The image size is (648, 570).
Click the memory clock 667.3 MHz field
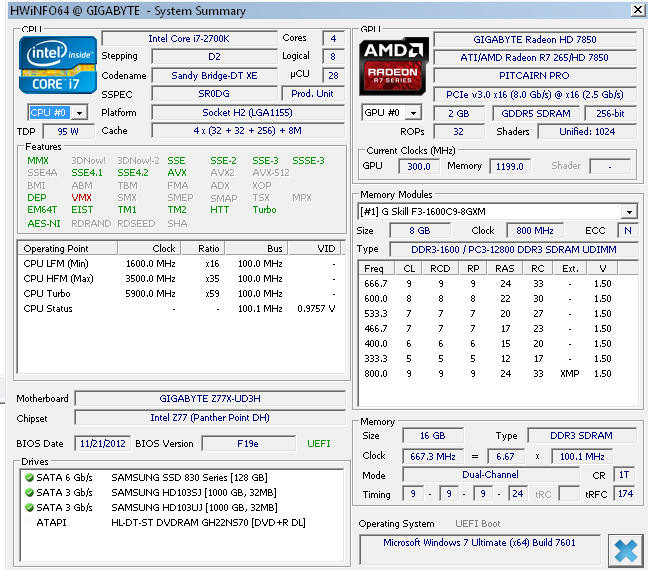pos(432,456)
